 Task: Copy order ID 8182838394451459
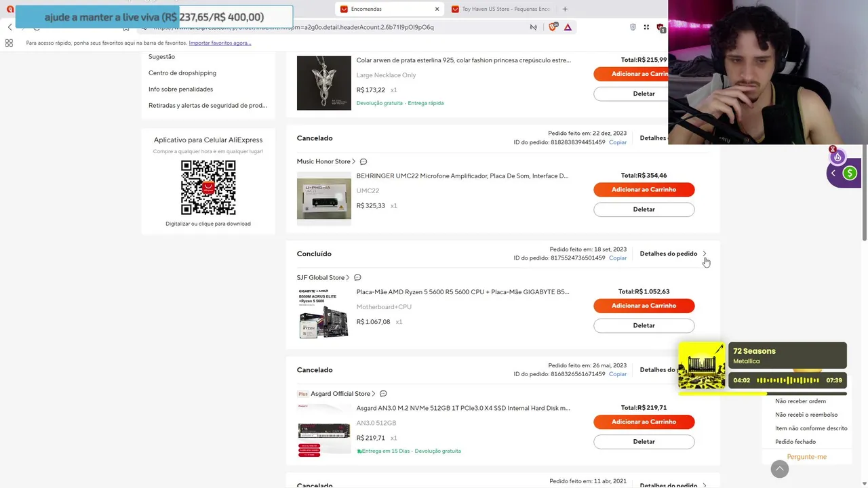(618, 142)
